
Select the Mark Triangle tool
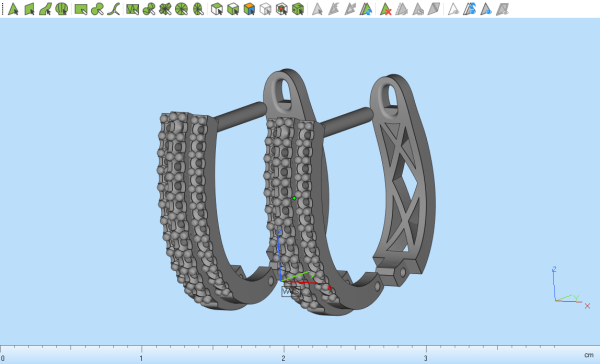(13, 9)
